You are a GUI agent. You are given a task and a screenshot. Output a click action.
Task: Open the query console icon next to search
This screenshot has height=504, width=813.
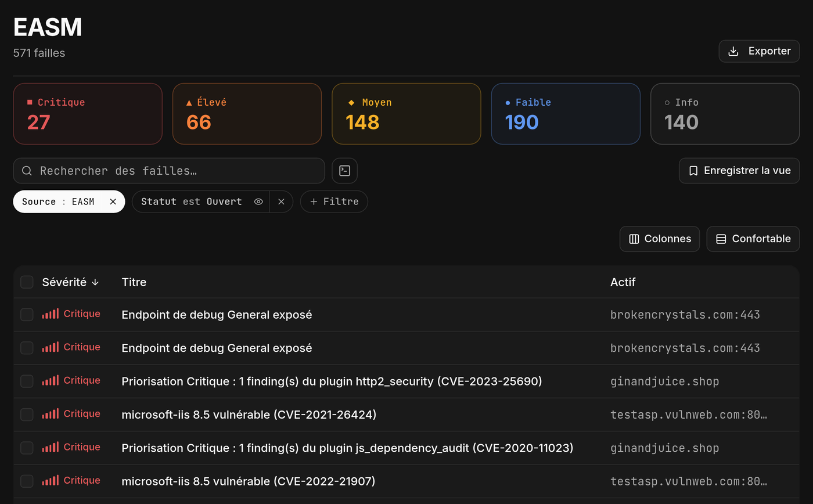[344, 171]
